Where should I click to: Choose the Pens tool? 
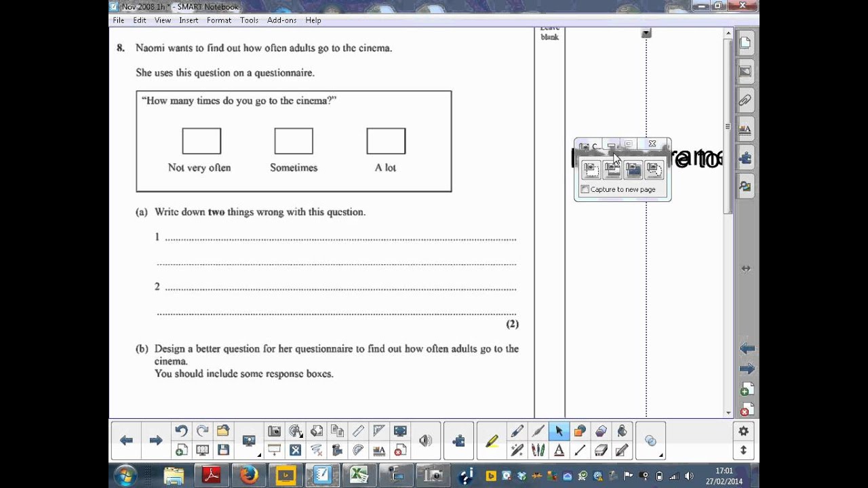coord(517,431)
